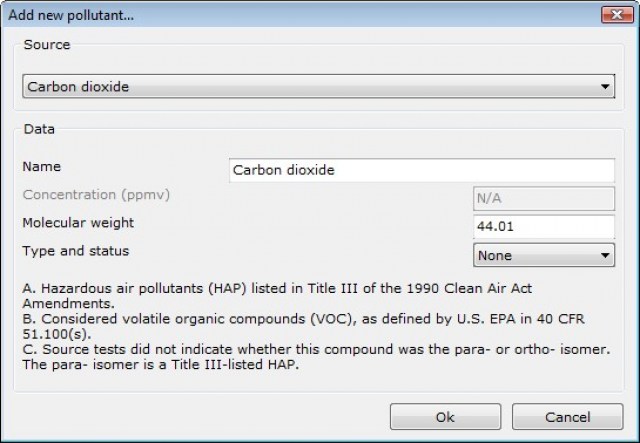Click the Molecular weight label
This screenshot has width=640, height=443.
[78, 222]
